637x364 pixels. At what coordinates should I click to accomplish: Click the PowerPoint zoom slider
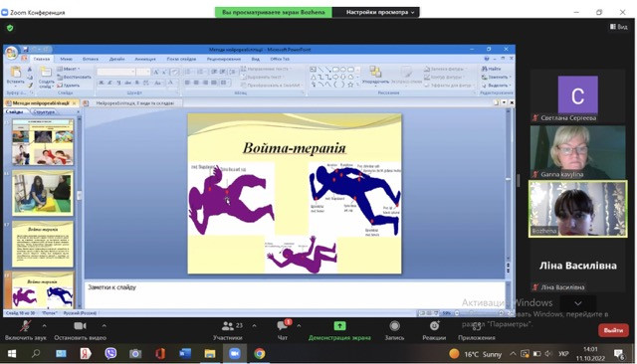(479, 313)
